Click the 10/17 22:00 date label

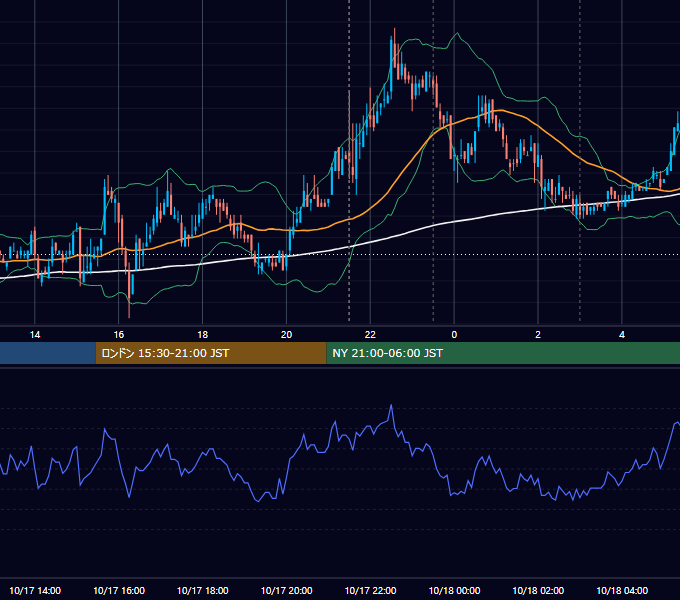click(x=370, y=590)
